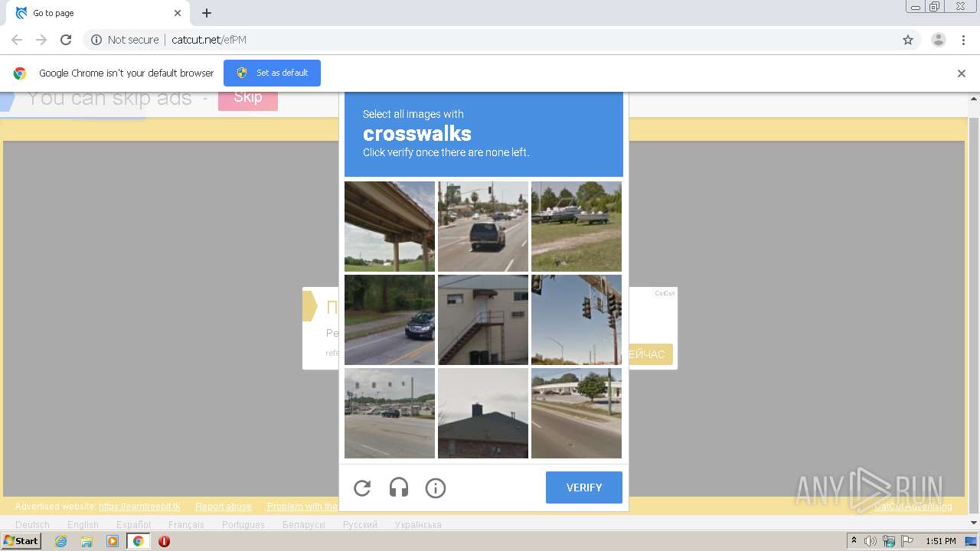Open the volume speaker tray icon
The image size is (980, 551).
pyautogui.click(x=871, y=541)
